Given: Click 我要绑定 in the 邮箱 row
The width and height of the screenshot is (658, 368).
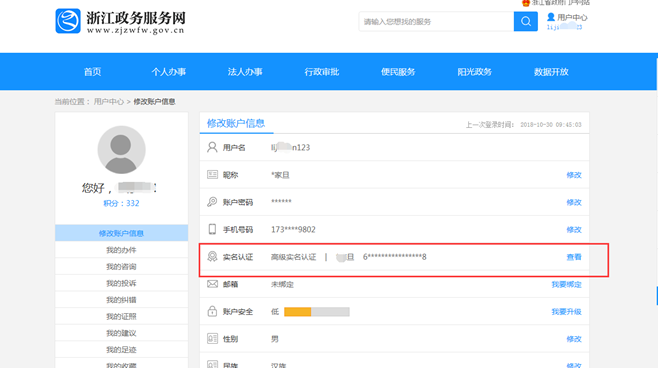Looking at the screenshot, I should (566, 284).
